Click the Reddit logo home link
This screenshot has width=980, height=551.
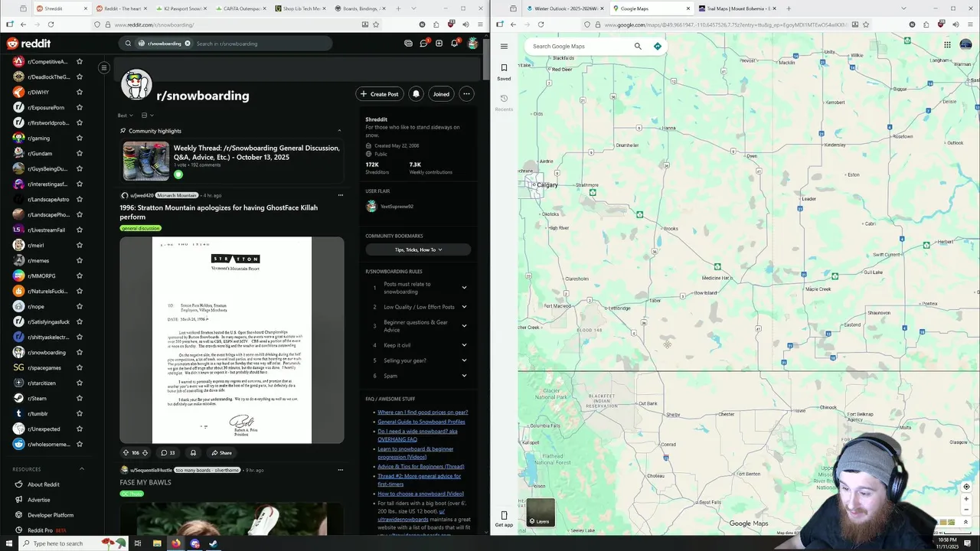coord(29,44)
